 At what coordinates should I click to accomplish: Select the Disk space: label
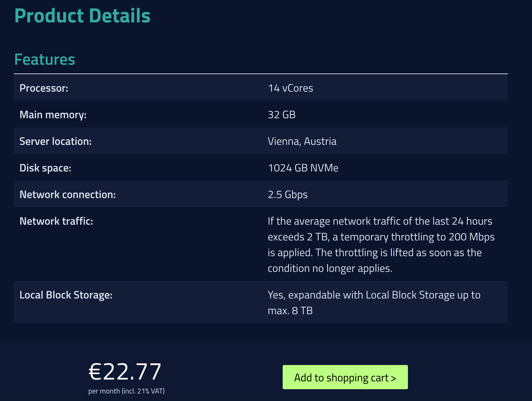coord(45,168)
